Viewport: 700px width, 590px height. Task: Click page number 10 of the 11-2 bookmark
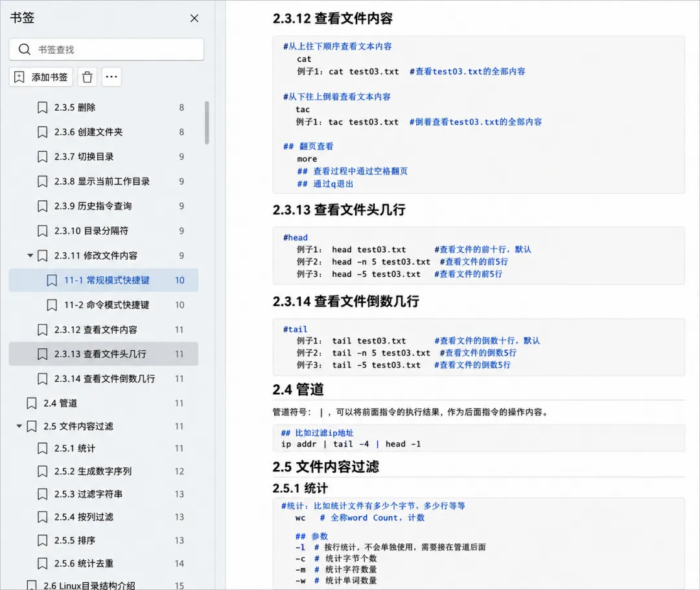180,305
